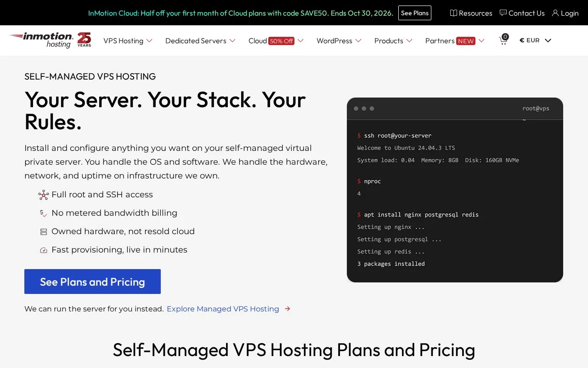Click the 'Self-Managed VPS Hosting Plans and Pricing' heading
The height and width of the screenshot is (368, 588).
[294, 350]
